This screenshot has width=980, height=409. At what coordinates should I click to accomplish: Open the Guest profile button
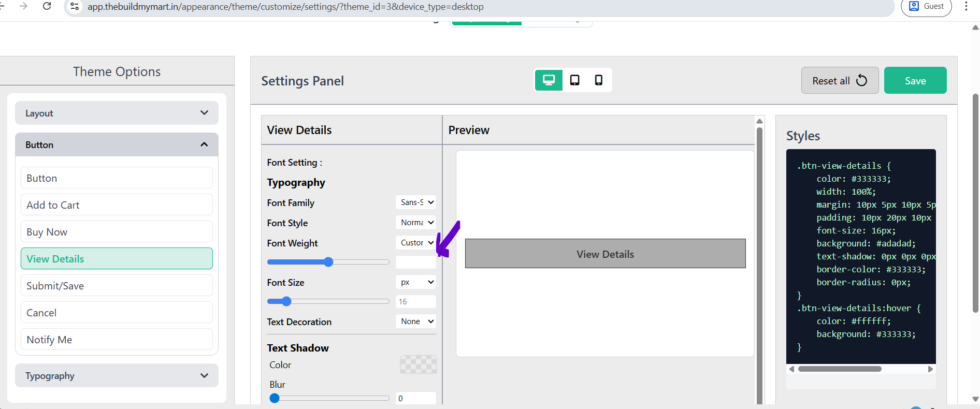click(927, 7)
